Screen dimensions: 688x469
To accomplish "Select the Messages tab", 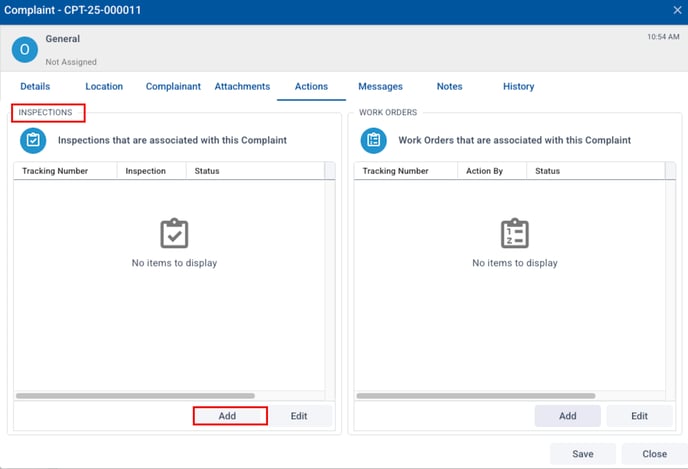I will click(380, 87).
